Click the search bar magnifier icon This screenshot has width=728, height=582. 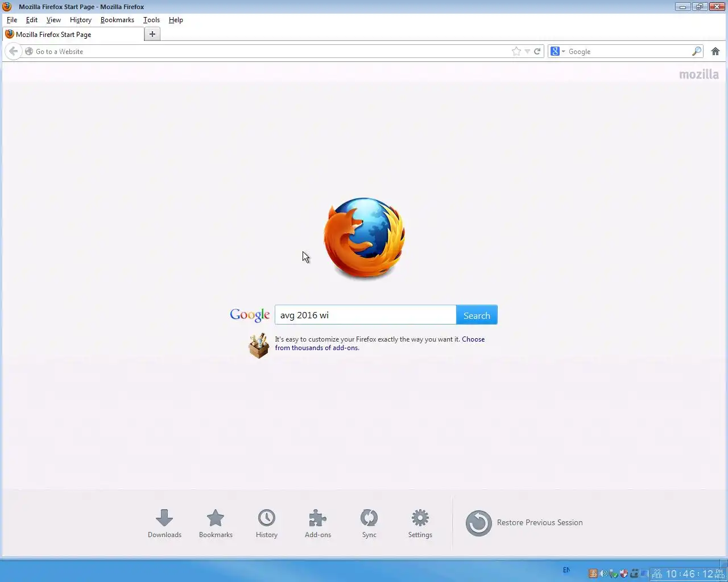697,51
